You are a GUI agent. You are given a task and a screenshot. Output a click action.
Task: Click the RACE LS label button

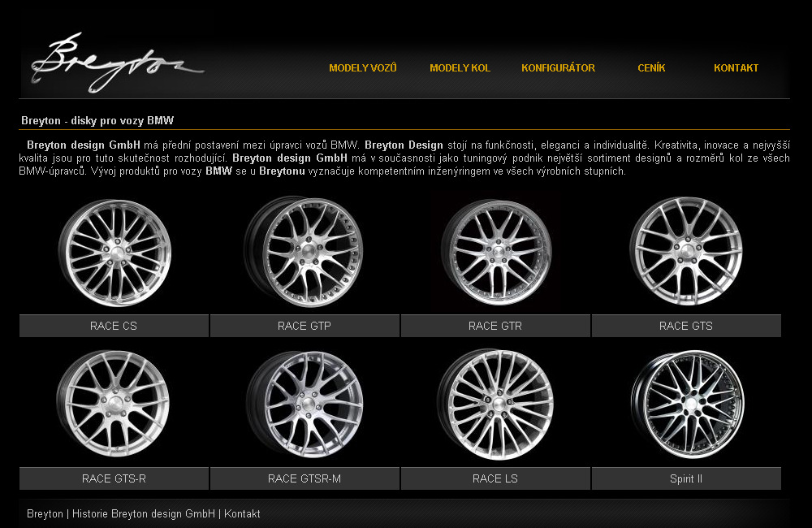coord(495,478)
